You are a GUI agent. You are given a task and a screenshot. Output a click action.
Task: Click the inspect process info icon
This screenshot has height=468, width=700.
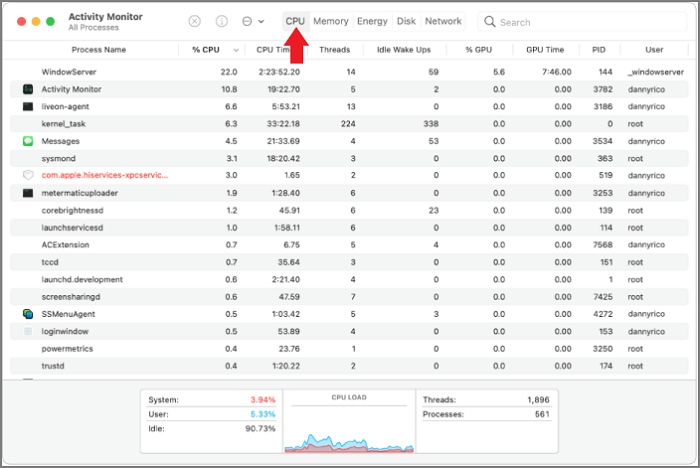(221, 21)
